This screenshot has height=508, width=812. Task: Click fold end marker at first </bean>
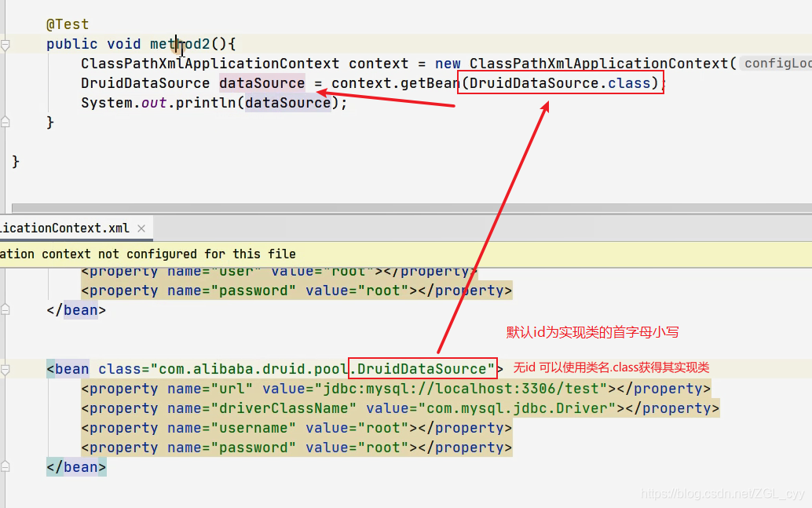click(x=5, y=310)
